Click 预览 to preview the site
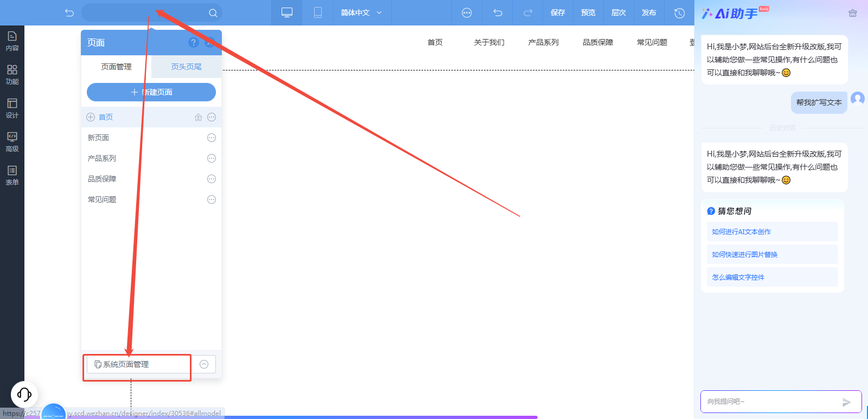868x419 pixels. tap(589, 12)
